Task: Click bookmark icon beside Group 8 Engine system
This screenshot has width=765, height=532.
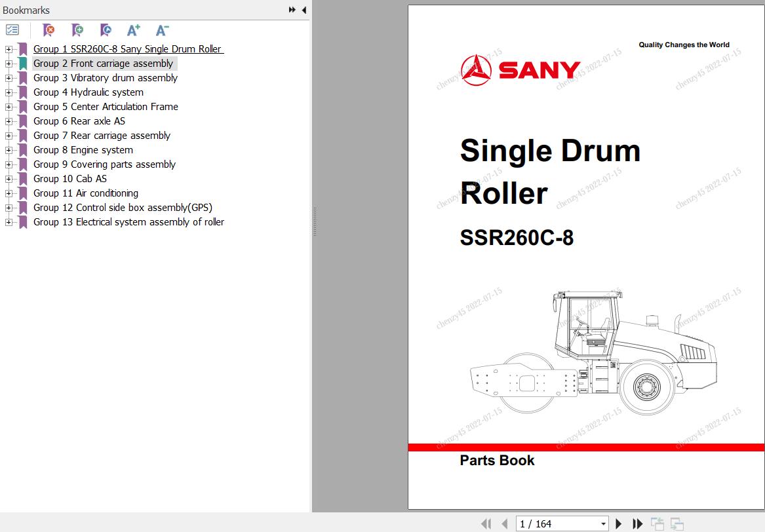Action: pyautogui.click(x=22, y=149)
